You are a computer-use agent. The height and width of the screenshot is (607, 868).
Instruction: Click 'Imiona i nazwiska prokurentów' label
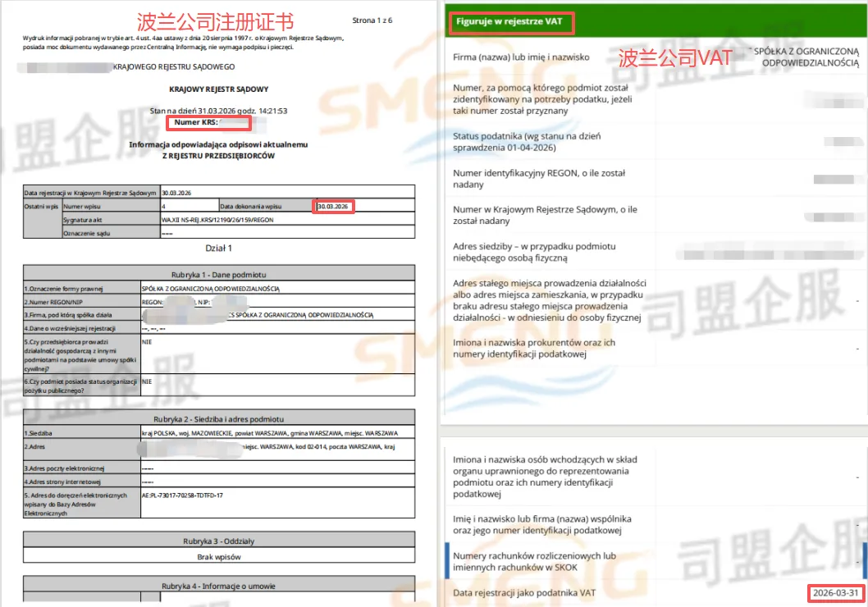533,348
